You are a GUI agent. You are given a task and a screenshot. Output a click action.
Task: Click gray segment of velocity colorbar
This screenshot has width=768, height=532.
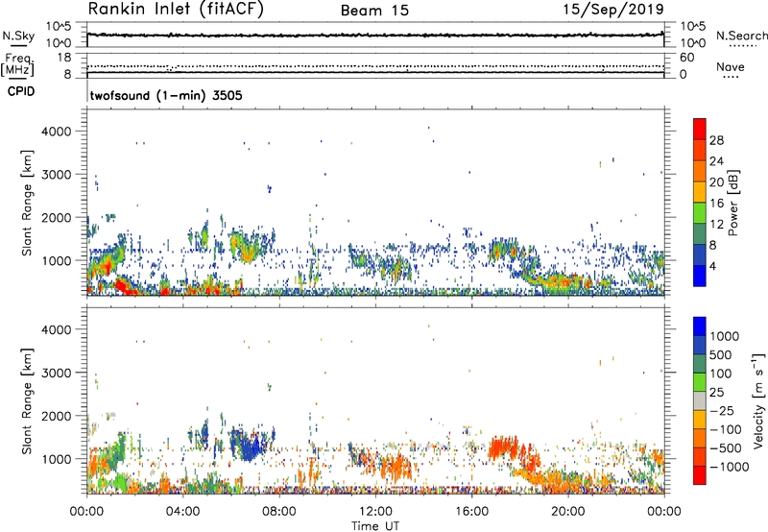pos(700,400)
